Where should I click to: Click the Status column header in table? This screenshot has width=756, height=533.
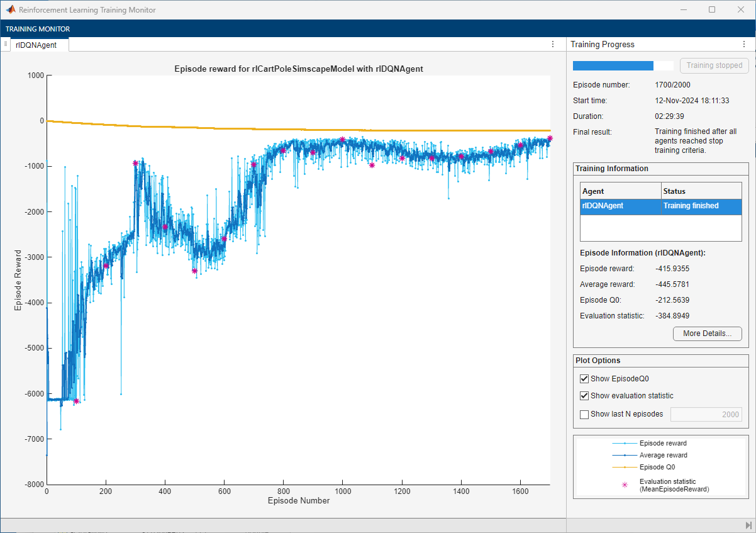click(x=701, y=191)
